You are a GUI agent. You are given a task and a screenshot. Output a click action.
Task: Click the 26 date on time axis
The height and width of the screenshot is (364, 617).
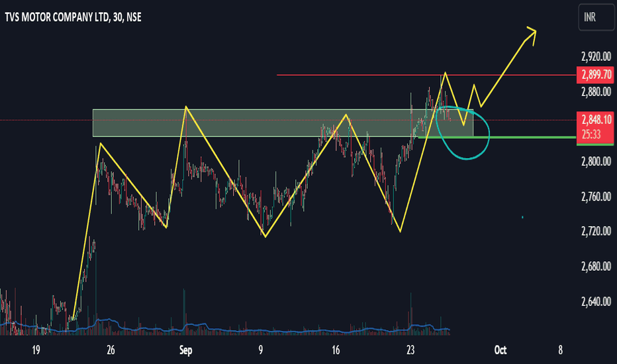click(x=111, y=350)
